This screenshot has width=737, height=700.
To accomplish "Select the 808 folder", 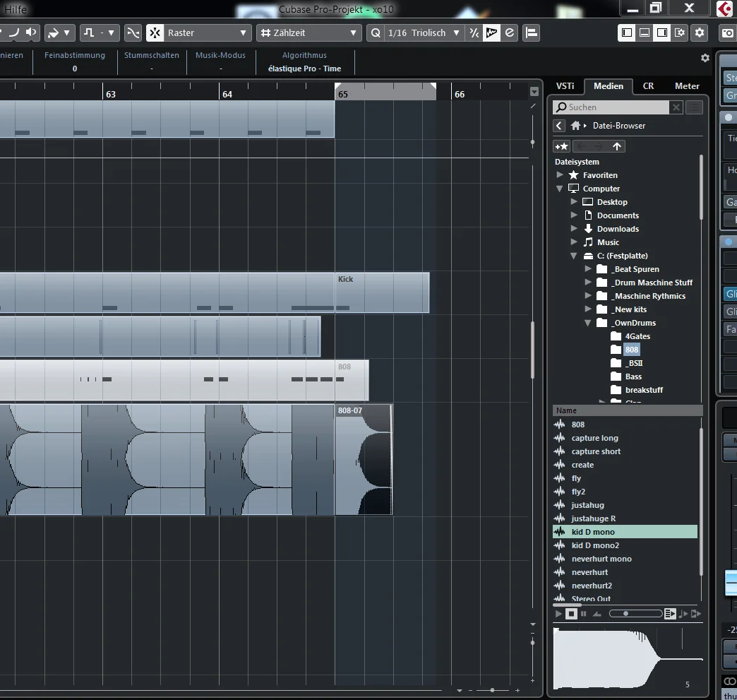I will (632, 350).
